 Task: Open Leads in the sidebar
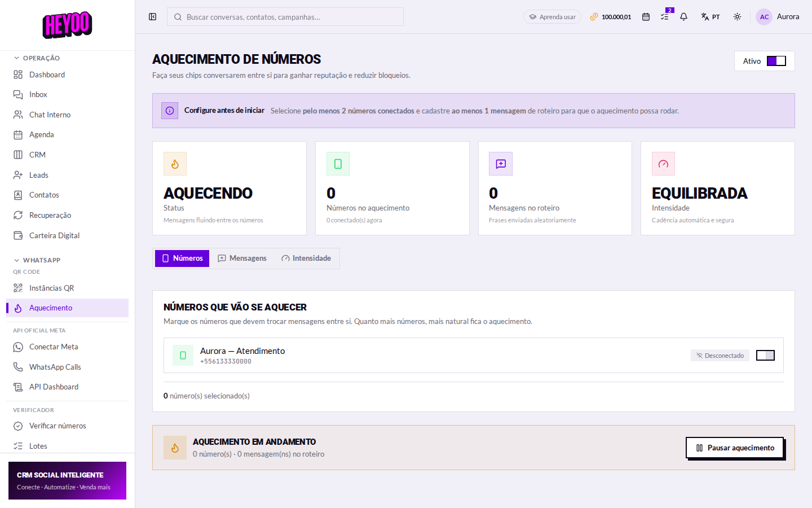point(67,175)
